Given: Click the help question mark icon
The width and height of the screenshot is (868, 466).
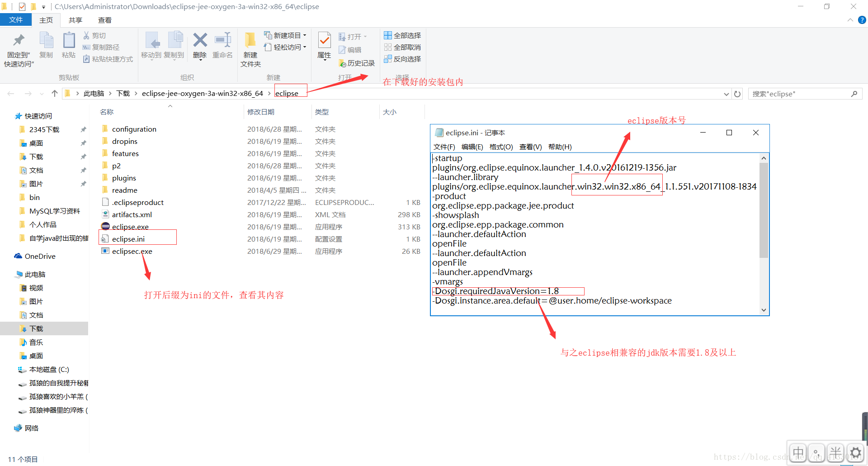Looking at the screenshot, I should 862,20.
